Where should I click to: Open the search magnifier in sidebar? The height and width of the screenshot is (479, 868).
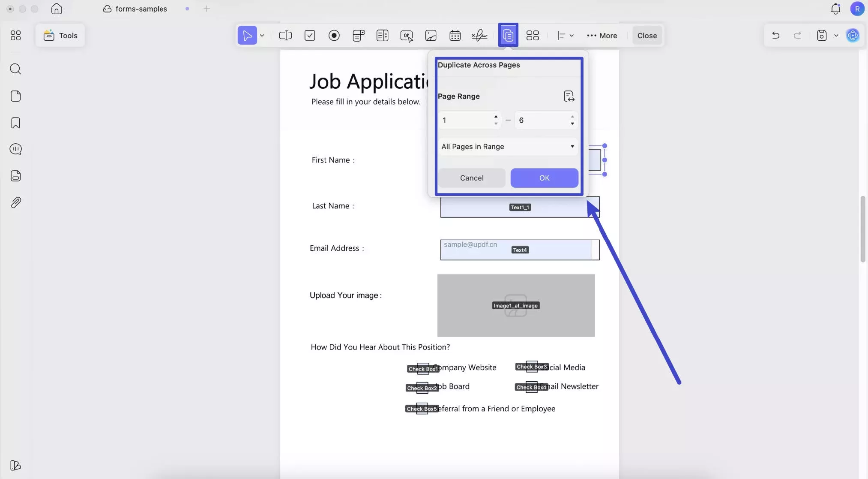coord(15,69)
